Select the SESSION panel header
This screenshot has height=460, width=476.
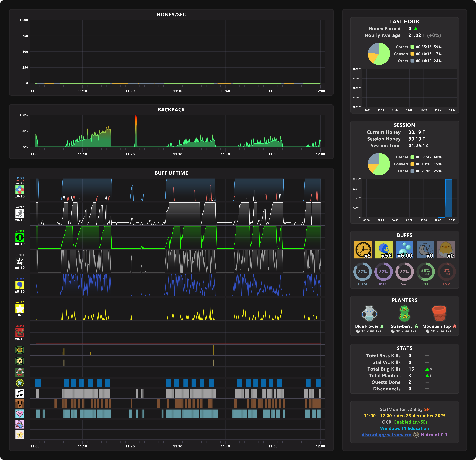point(404,125)
